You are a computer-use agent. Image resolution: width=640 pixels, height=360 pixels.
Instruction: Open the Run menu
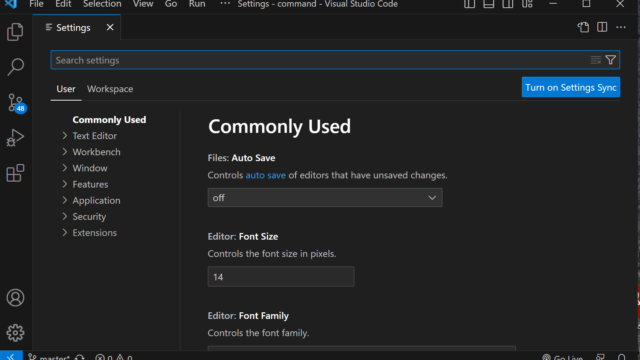[197, 4]
